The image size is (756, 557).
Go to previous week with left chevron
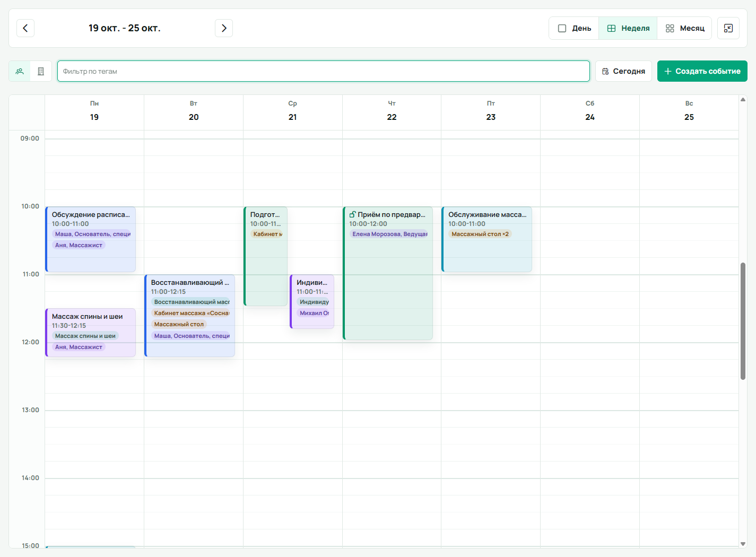[25, 28]
